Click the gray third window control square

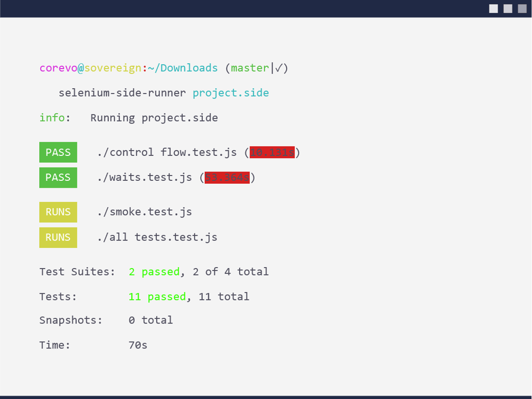coord(522,8)
